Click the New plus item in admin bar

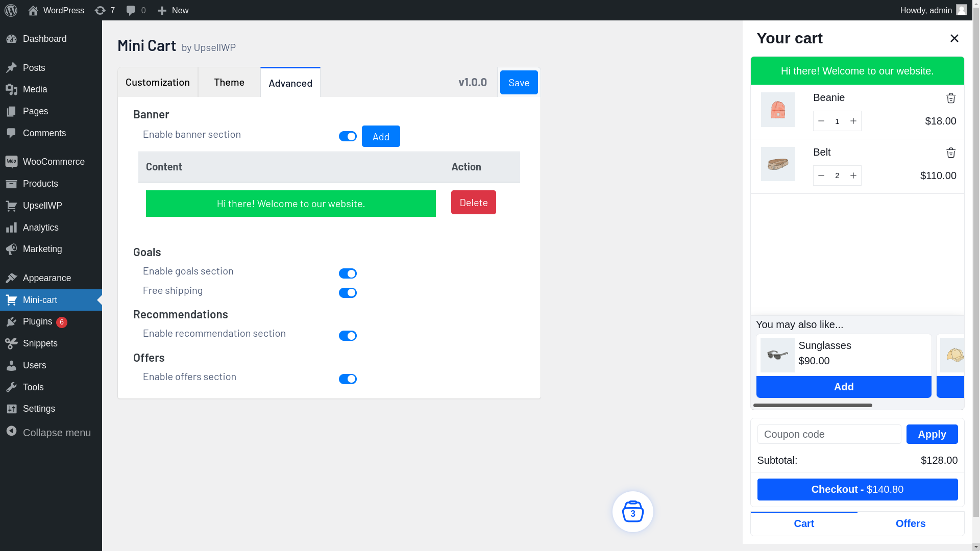[x=173, y=10]
